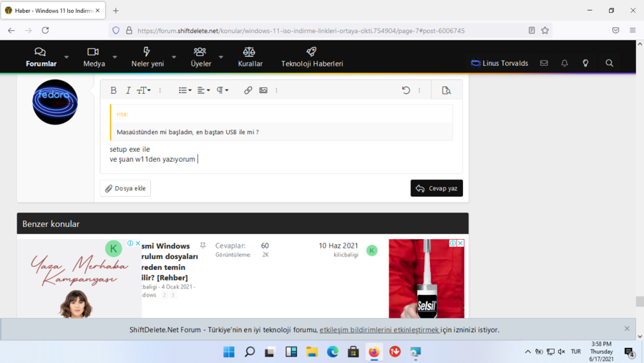Open the font size dropdown

pos(144,90)
